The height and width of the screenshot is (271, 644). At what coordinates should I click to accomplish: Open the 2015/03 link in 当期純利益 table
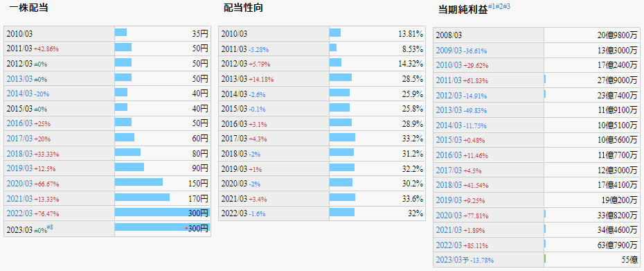(449, 141)
